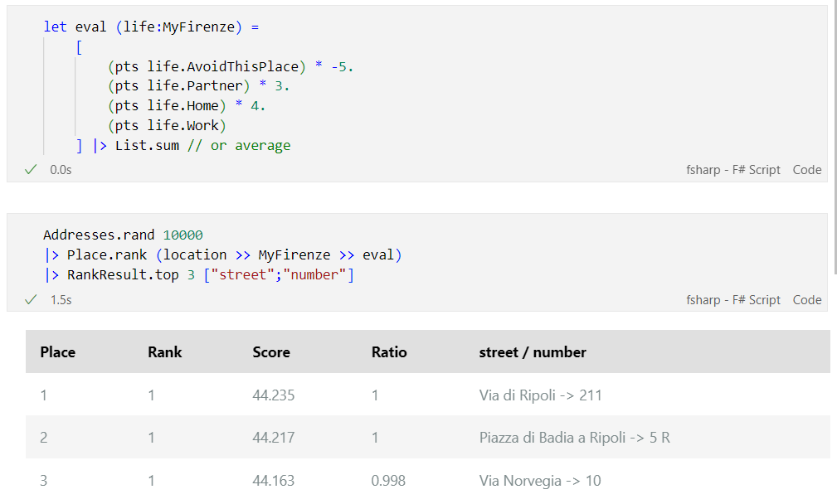
Task: Click Place value 2 in second row
Action: point(44,438)
